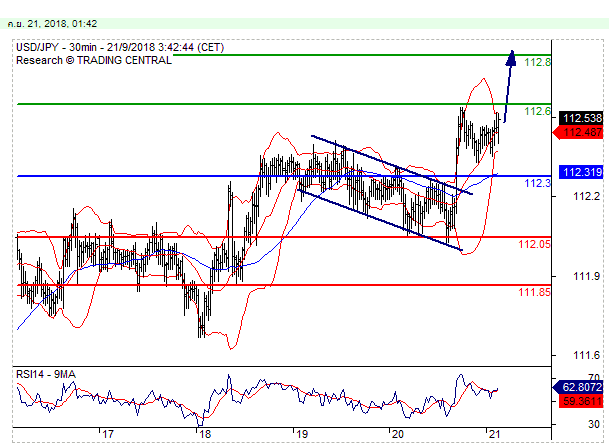Click the red 112.487 price tag
The image size is (609, 448).
coord(578,132)
